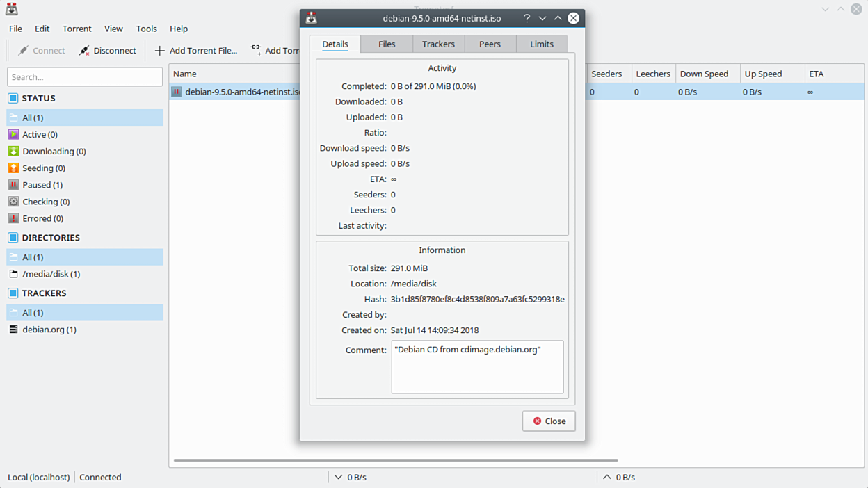Viewport: 868px width, 488px height.
Task: Click the Errored torrents filter icon
Action: click(x=13, y=218)
